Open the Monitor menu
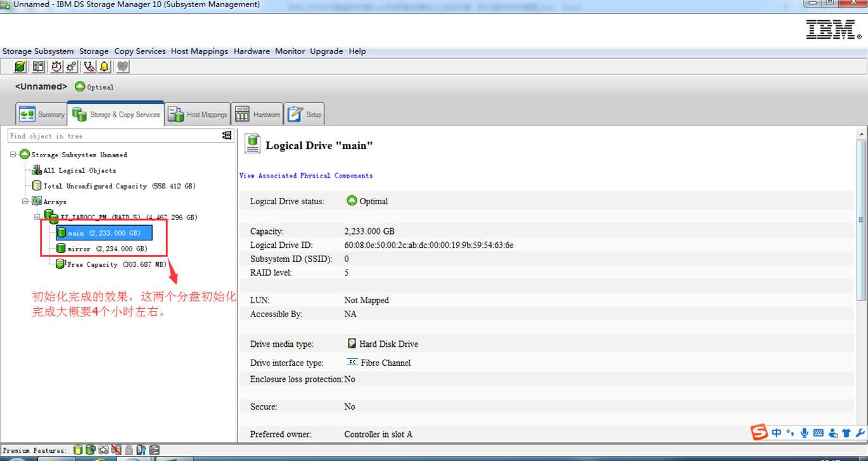The image size is (868, 461). click(x=290, y=51)
